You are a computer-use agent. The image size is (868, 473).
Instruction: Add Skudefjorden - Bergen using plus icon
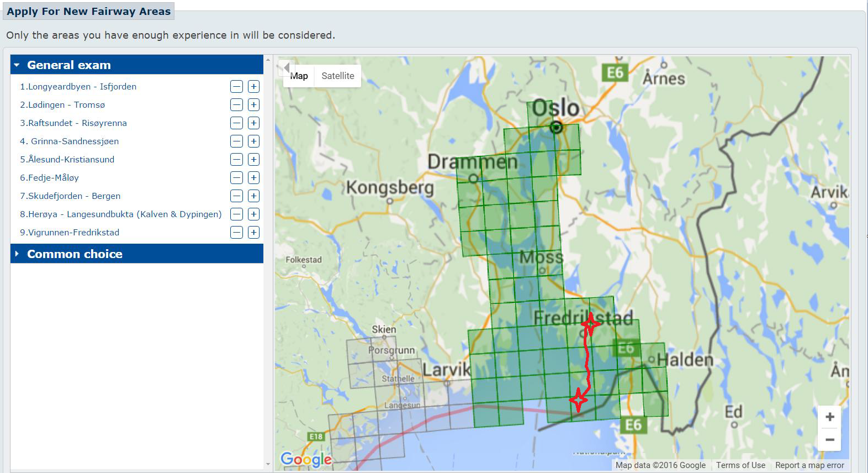pyautogui.click(x=253, y=196)
